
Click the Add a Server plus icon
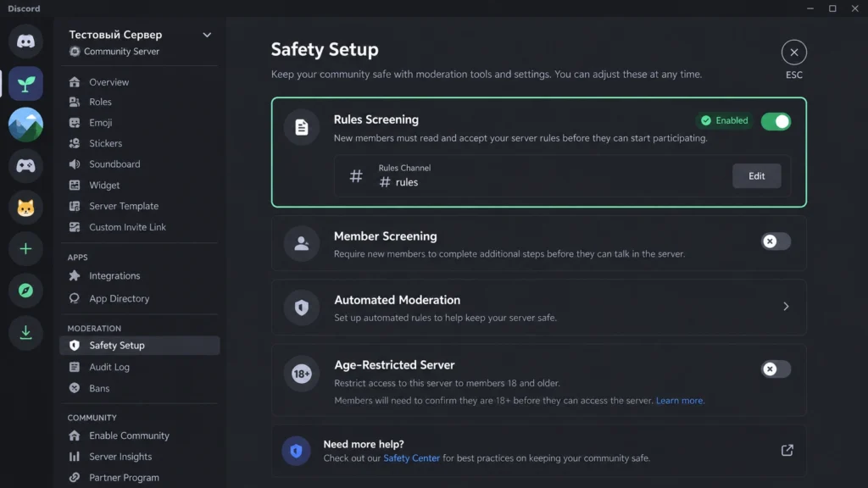pos(25,249)
